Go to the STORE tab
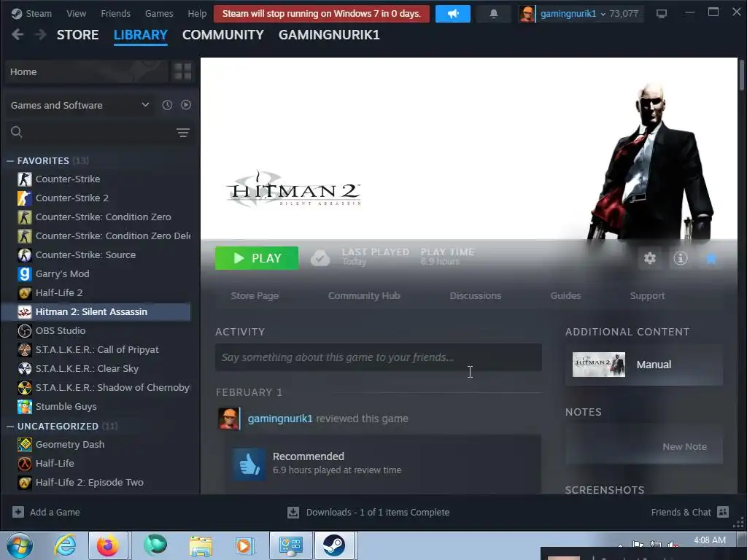Image resolution: width=747 pixels, height=560 pixels. [x=77, y=35]
